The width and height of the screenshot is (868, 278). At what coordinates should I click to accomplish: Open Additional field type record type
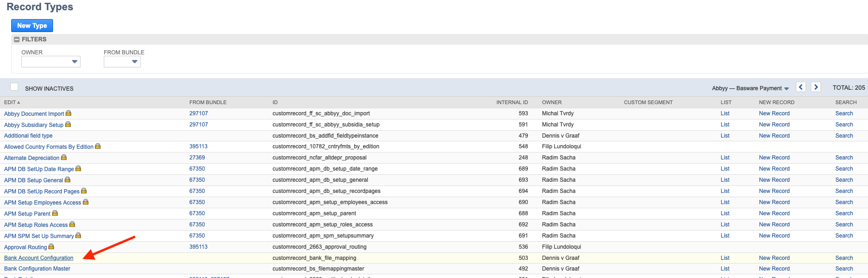28,136
